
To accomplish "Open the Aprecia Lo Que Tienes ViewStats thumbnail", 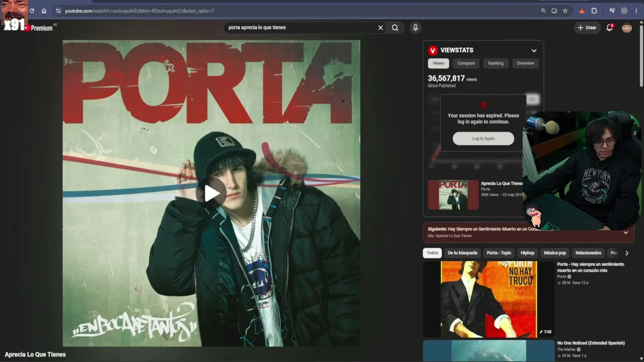I will pos(453,195).
